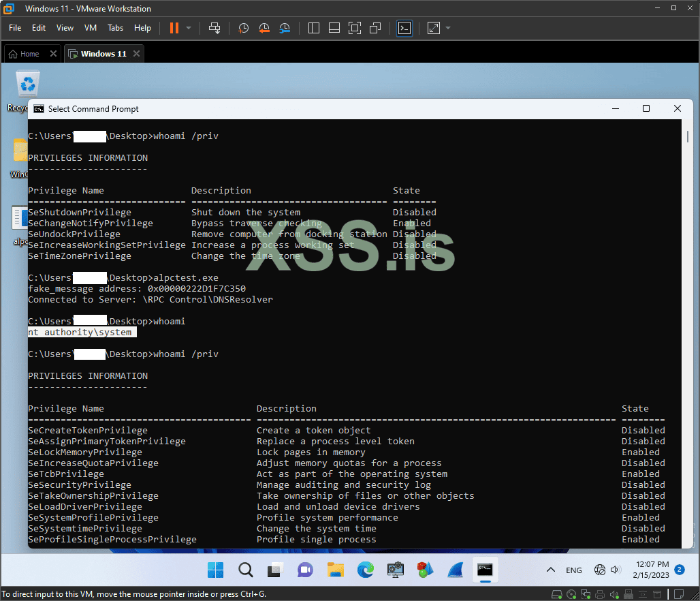This screenshot has height=601, width=700.
Task: Close the Command Prompt window
Action: [x=678, y=108]
